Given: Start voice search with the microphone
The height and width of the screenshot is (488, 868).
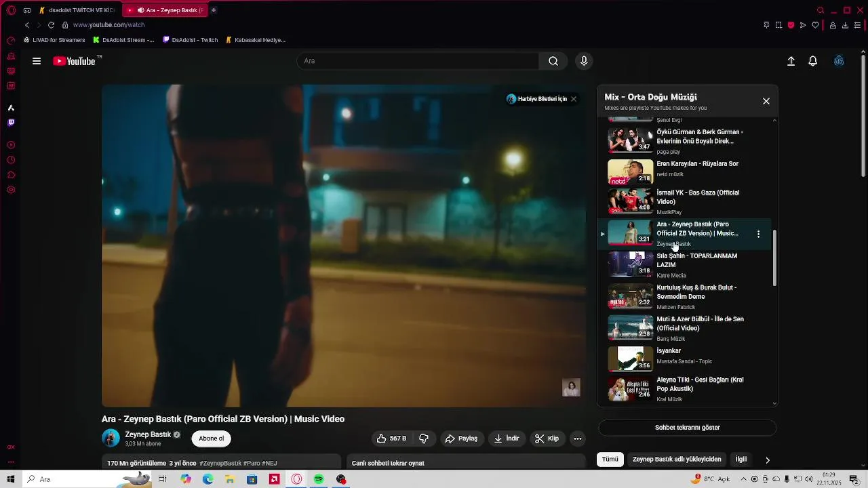Looking at the screenshot, I should 584,61.
